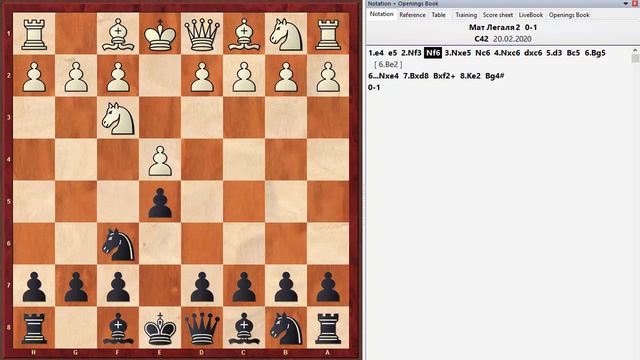The height and width of the screenshot is (360, 640).
Task: Select the white bishop on c1
Action: 244,33
